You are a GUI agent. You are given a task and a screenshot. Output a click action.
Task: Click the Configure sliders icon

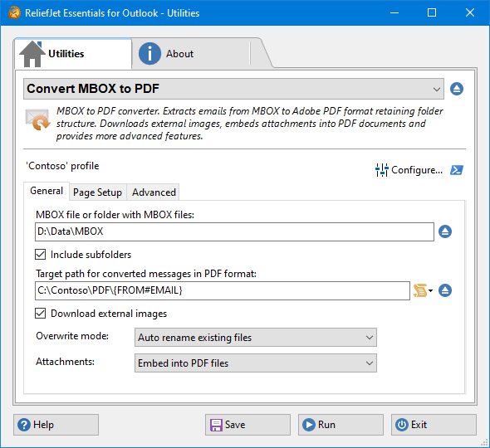381,170
